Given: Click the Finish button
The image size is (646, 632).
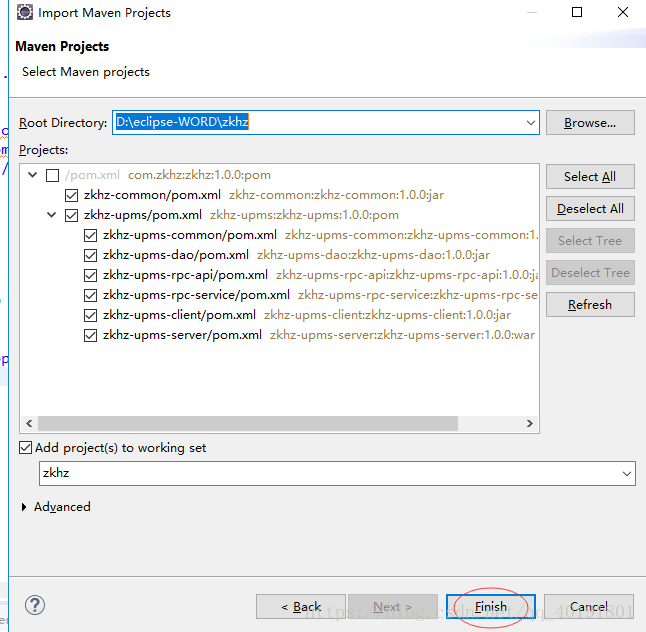Looking at the screenshot, I should [491, 606].
